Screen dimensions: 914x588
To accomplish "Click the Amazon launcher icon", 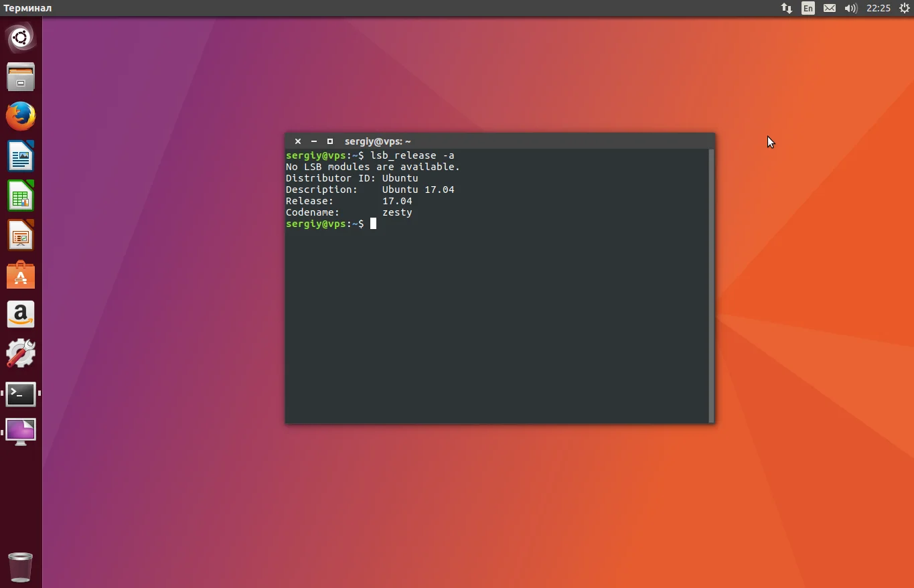I will [x=21, y=314].
